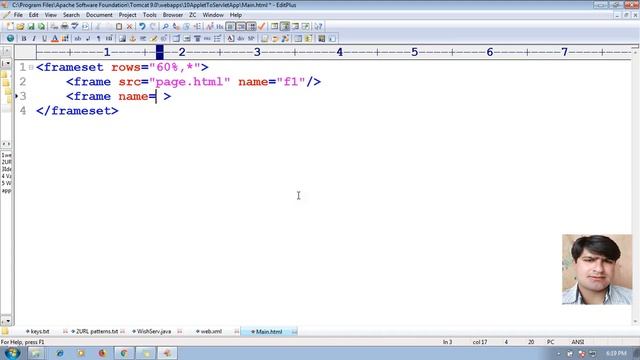Insert image with the picture icon
640x360 pixels.
click(x=122, y=38)
